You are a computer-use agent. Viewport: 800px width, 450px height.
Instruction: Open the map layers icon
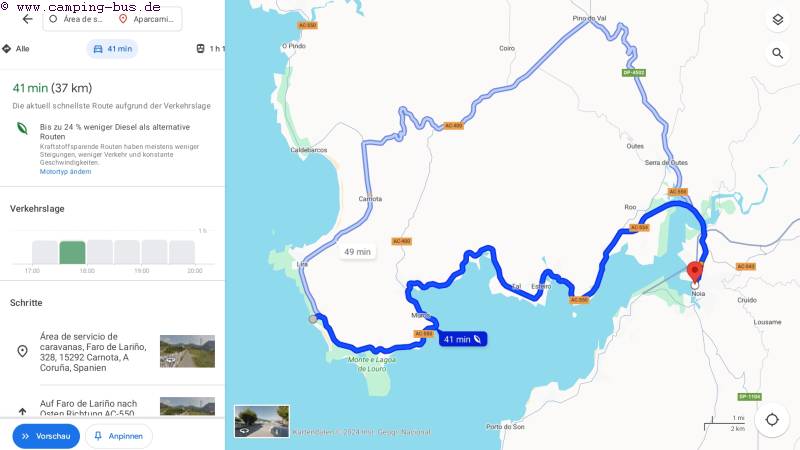tap(777, 19)
